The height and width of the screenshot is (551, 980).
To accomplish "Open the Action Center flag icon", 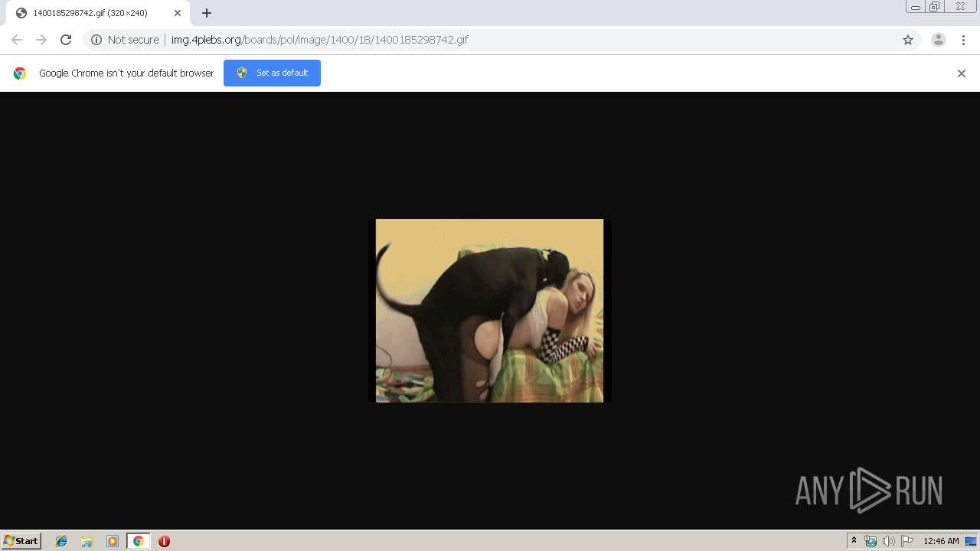I will [x=907, y=541].
